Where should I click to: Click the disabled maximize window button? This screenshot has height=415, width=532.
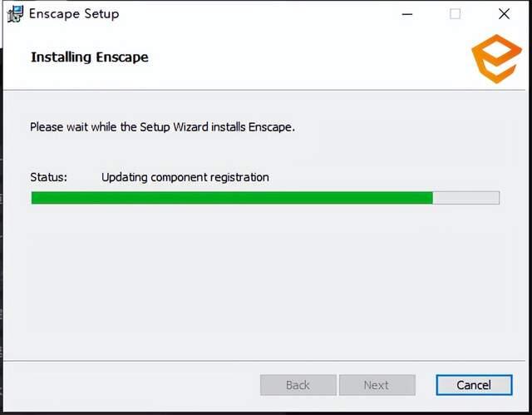(x=455, y=13)
